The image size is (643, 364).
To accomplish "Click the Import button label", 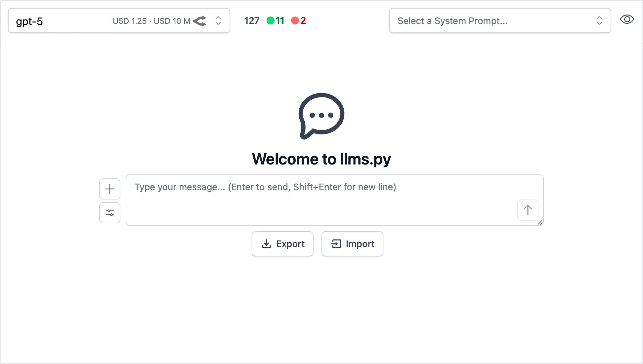I will click(360, 244).
